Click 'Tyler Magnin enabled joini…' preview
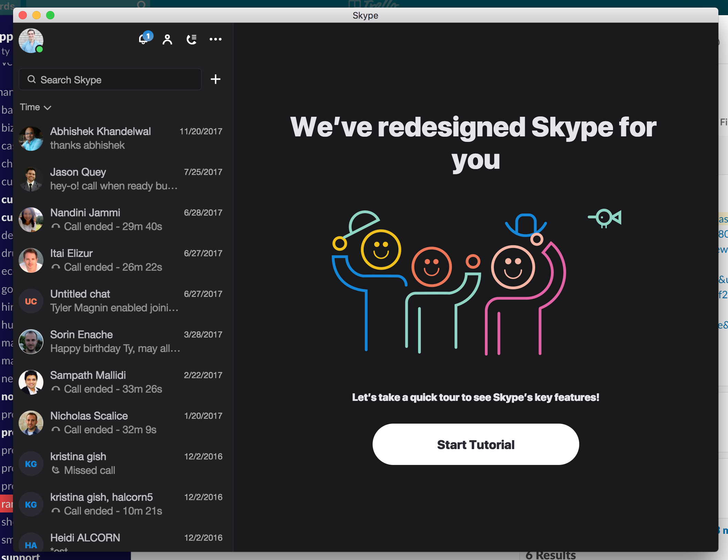 click(x=114, y=308)
